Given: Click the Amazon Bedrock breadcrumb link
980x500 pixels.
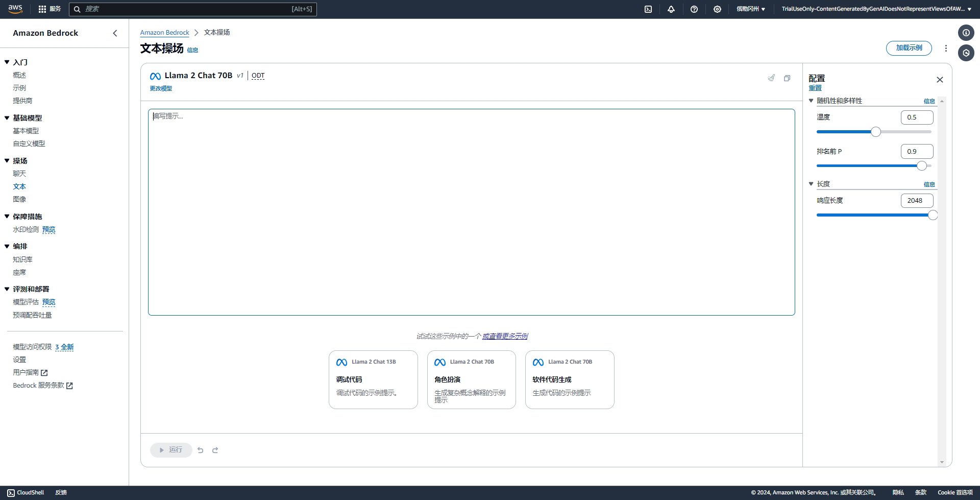Looking at the screenshot, I should coord(164,33).
